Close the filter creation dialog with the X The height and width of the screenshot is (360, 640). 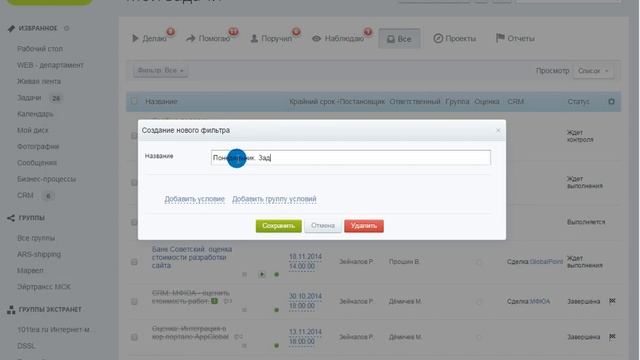498,130
